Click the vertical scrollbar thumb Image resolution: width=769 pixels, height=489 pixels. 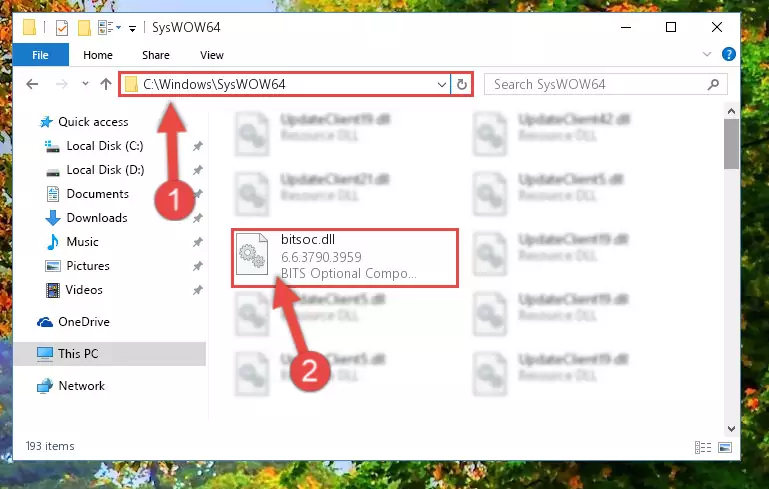(x=731, y=144)
